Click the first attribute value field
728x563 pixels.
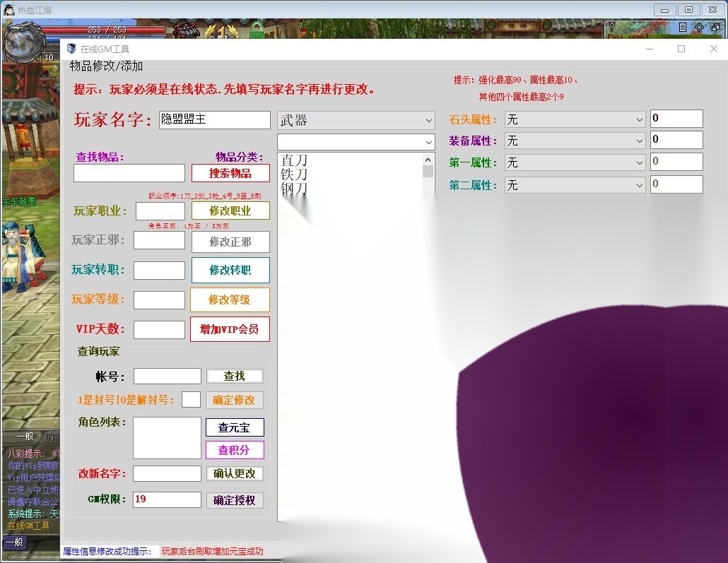[x=676, y=162]
